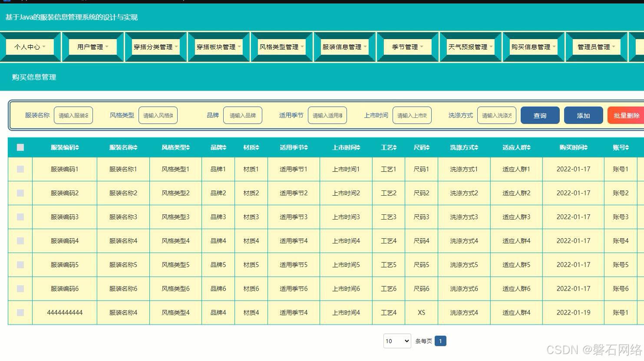Sort by 材质 column arrows
Image resolution: width=644 pixels, height=361 pixels.
pos(258,148)
